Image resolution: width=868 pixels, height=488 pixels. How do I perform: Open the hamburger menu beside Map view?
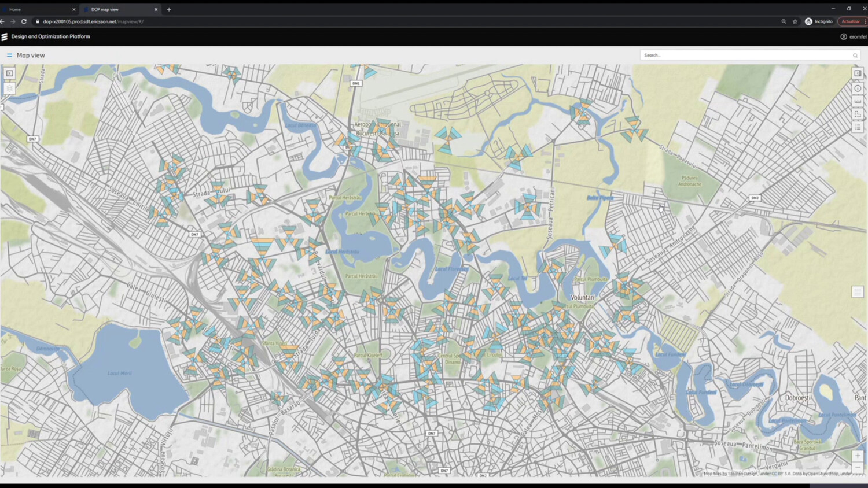tap(9, 56)
